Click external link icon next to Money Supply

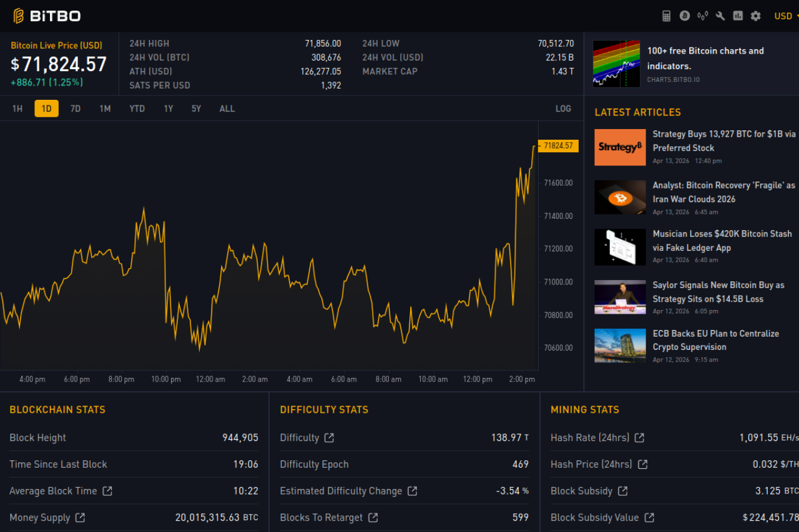pos(80,518)
